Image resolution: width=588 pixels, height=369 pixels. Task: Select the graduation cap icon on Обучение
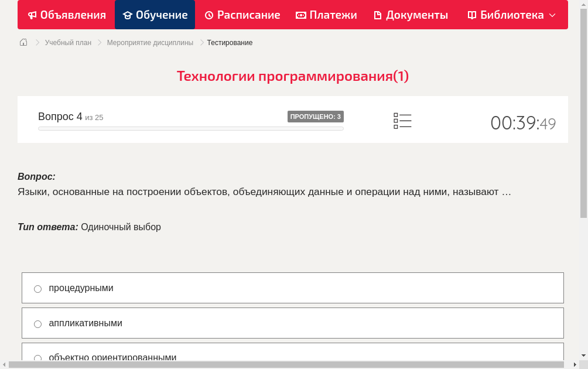point(128,15)
